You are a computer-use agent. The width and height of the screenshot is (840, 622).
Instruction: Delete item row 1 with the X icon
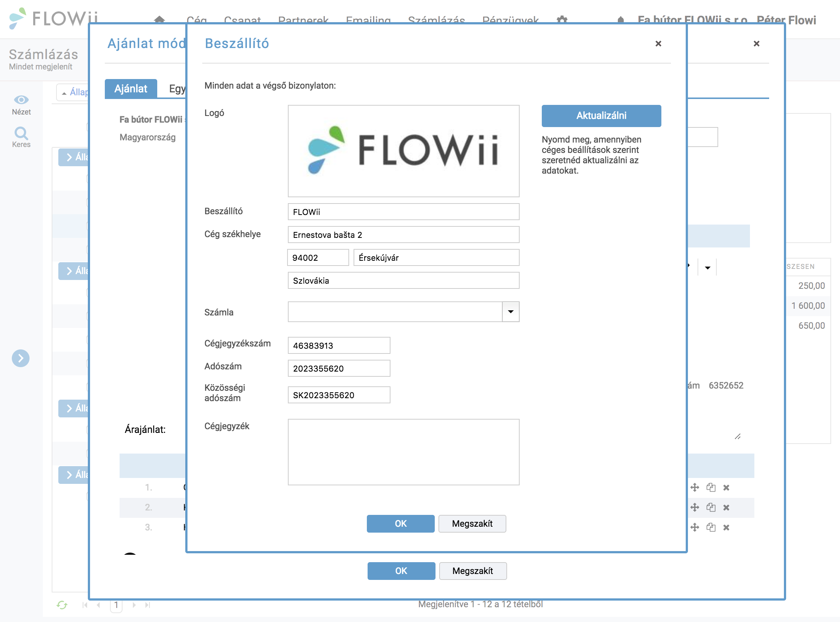coord(726,488)
